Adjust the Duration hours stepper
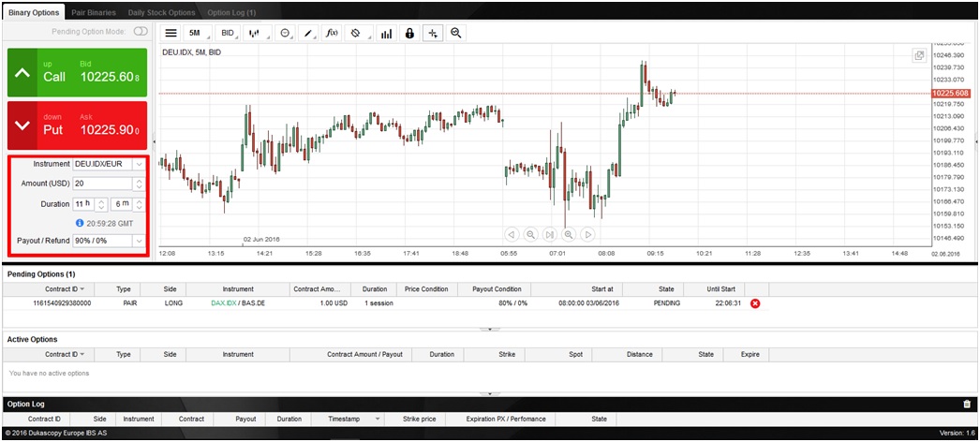 point(101,204)
